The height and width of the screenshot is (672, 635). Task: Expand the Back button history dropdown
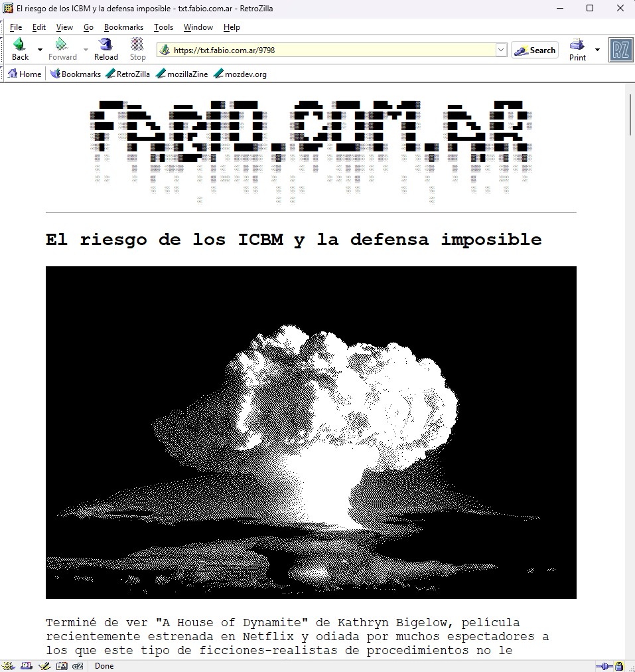point(40,50)
